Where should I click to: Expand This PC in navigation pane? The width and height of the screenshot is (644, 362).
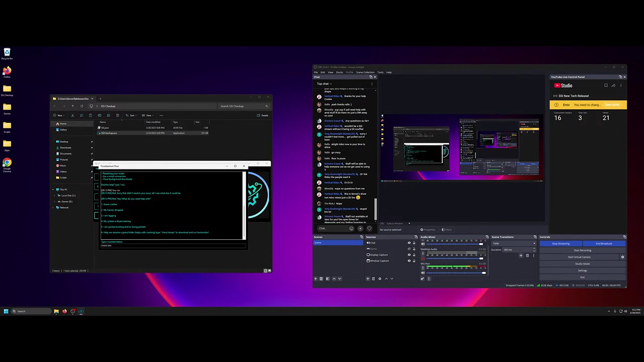point(53,190)
